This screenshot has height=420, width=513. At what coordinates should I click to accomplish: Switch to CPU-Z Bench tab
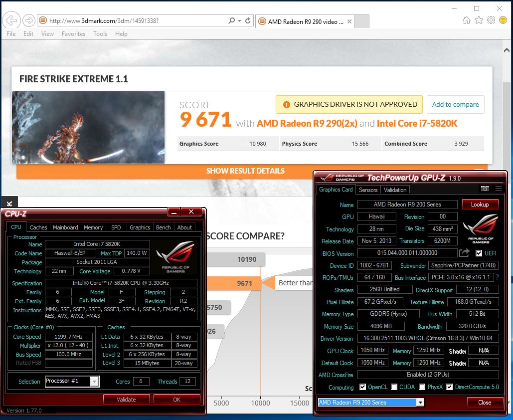[x=163, y=227]
